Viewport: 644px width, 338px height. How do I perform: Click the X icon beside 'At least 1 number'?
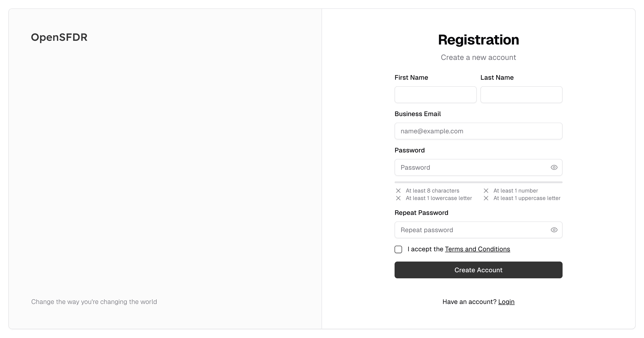click(486, 191)
